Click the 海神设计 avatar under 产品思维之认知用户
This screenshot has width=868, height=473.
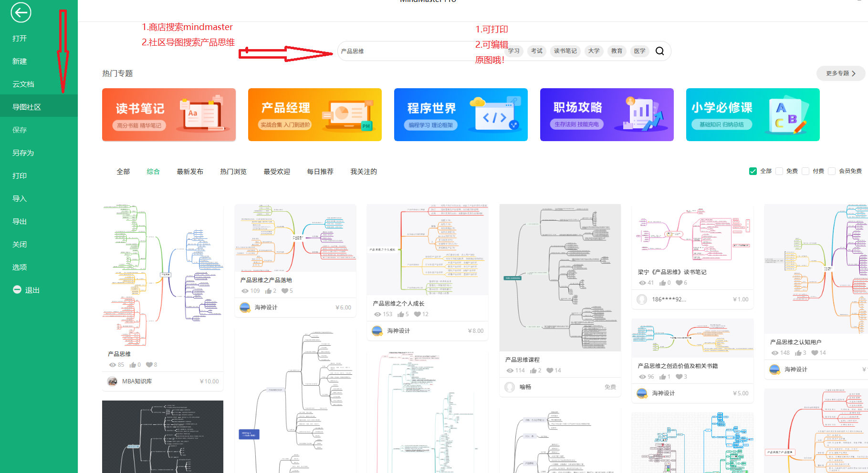774,370
